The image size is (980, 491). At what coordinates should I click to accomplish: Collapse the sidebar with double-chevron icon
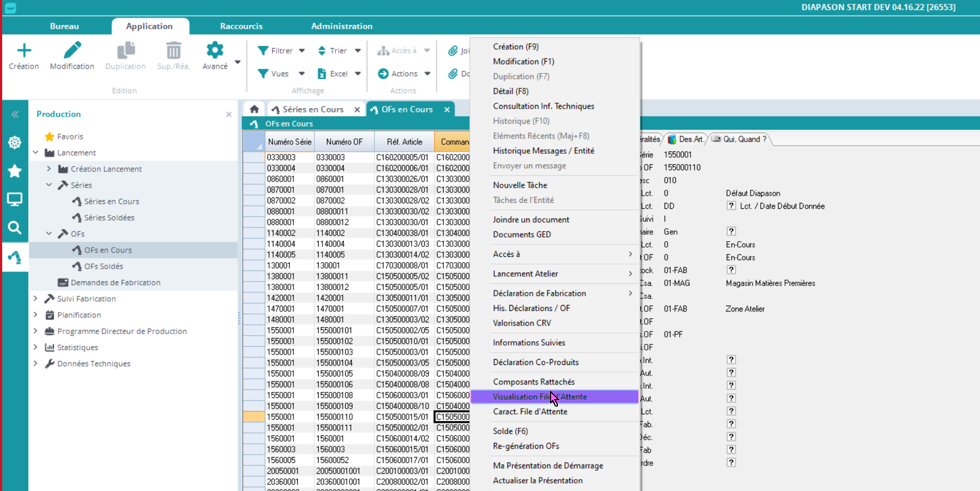click(x=15, y=114)
